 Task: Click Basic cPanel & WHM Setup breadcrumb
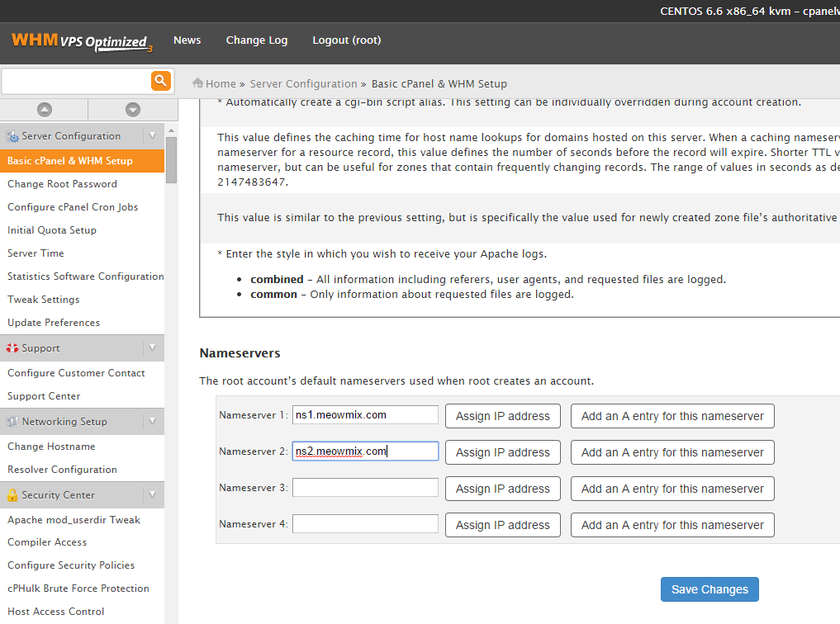[x=439, y=83]
